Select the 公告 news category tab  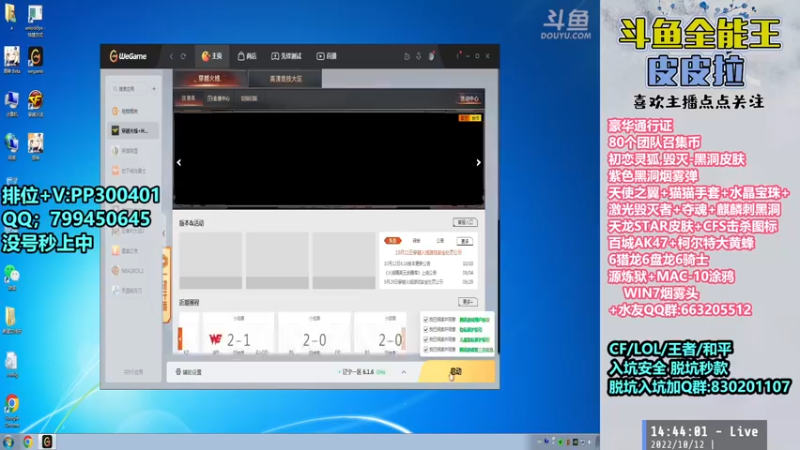coord(440,240)
